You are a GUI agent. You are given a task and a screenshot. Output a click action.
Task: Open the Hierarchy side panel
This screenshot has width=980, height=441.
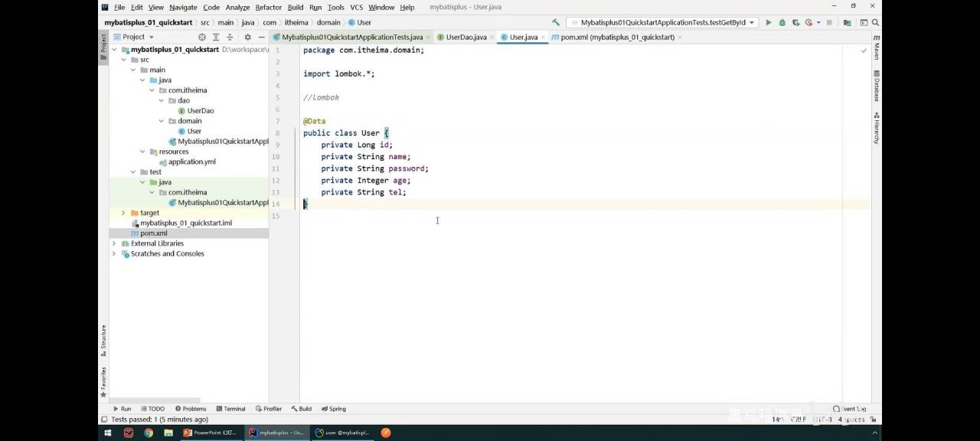click(x=877, y=128)
